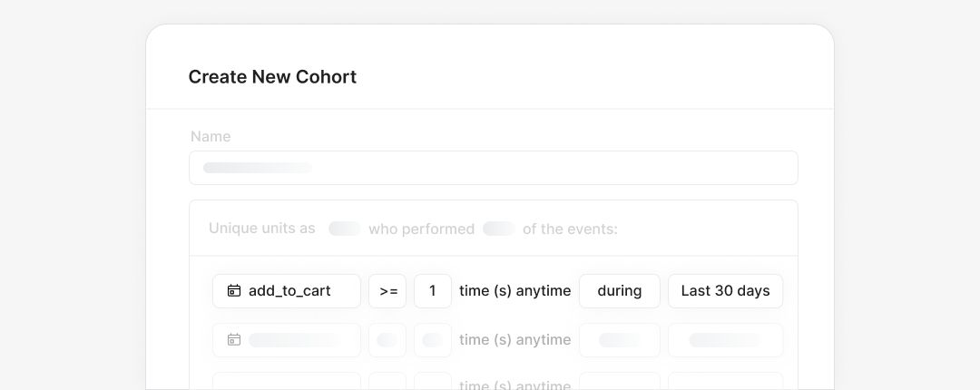Open the unit type selector after 'Unique units as'
The image size is (980, 390).
coord(345,229)
